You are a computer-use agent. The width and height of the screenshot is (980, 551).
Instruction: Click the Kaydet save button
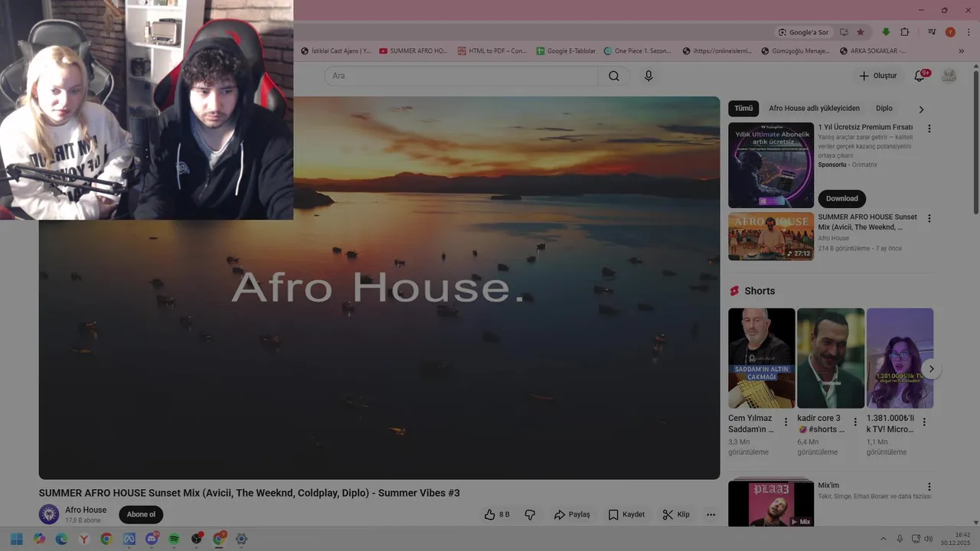[626, 514]
